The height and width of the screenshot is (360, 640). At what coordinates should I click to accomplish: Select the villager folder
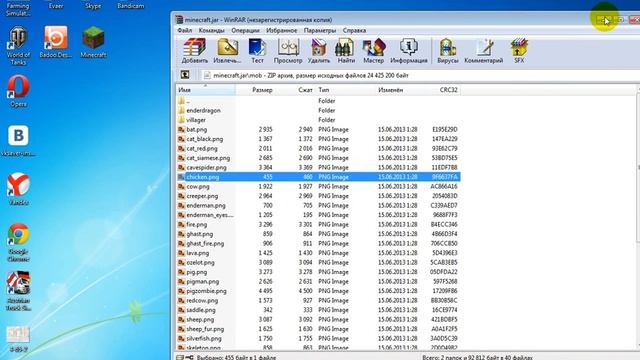coord(196,120)
